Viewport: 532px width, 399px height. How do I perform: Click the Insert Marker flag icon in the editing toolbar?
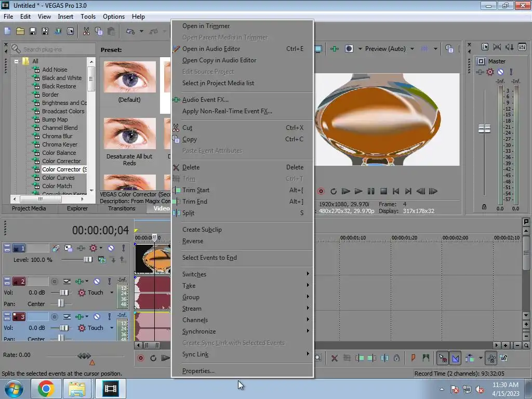tap(413, 358)
